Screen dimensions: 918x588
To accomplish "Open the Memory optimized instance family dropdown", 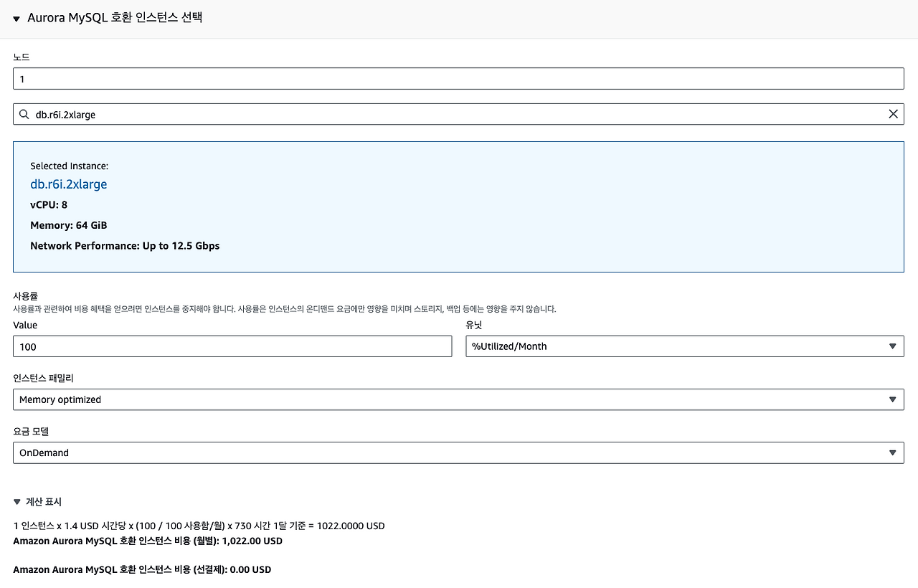I will pos(459,399).
